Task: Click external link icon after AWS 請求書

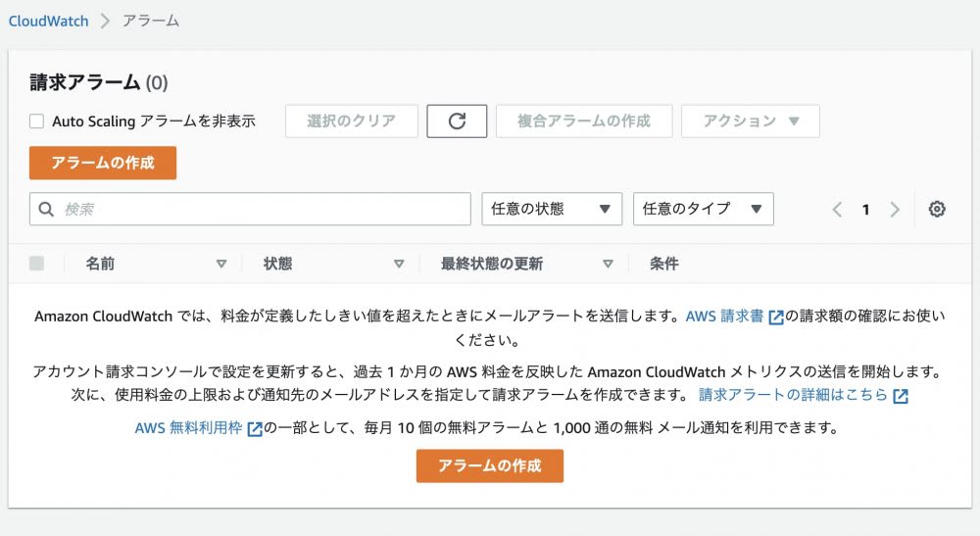Action: (775, 317)
